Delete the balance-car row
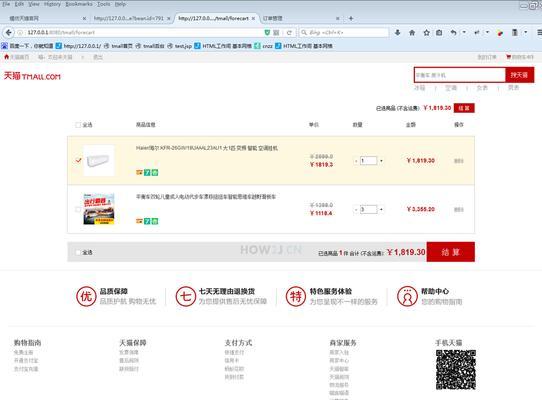 [x=458, y=210]
